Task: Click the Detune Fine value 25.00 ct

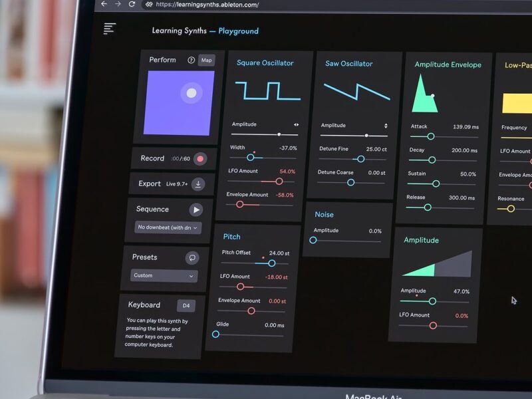Action: [x=376, y=149]
